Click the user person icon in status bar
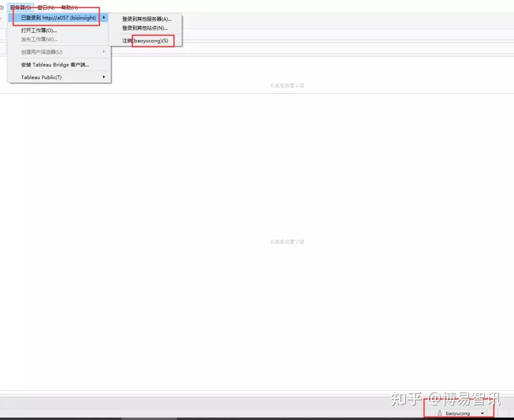 (439, 413)
